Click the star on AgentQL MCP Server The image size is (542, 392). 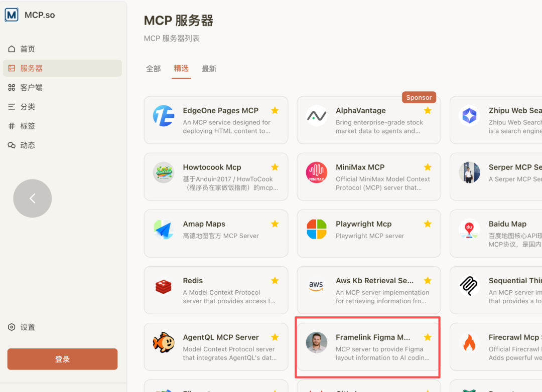coord(275,337)
